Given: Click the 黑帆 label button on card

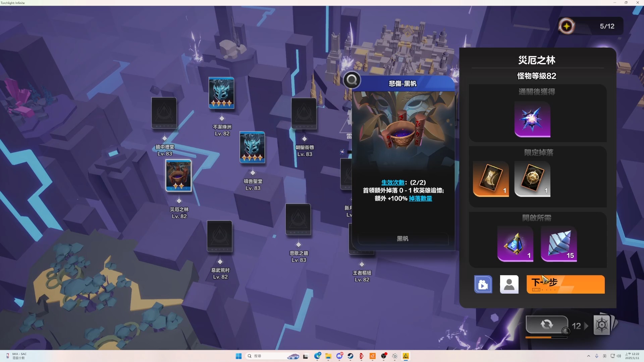Looking at the screenshot, I should point(403,239).
